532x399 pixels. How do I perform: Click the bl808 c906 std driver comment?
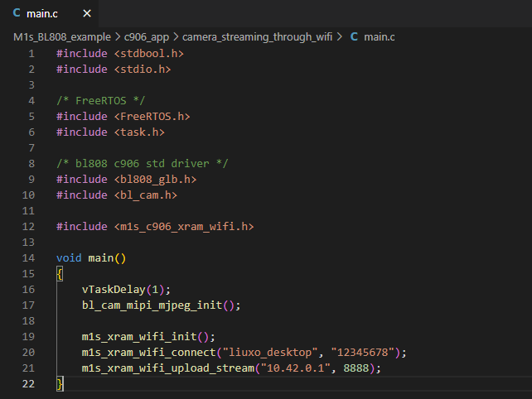click(143, 163)
